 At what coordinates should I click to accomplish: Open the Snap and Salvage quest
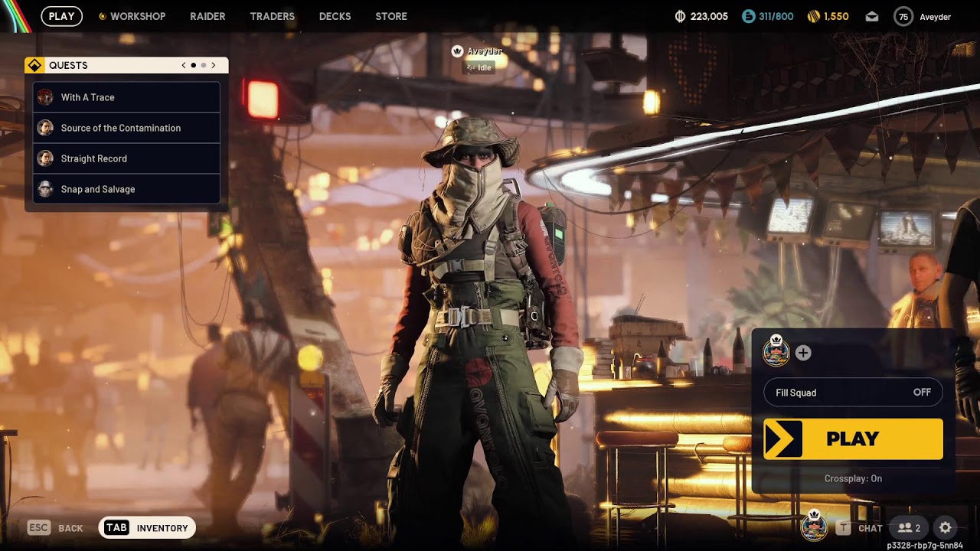coord(126,189)
